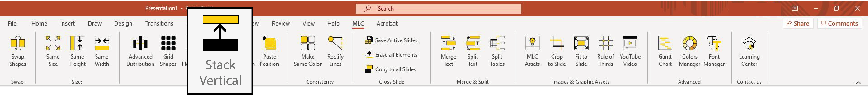The height and width of the screenshot is (99, 868).
Task: Open Advanced Distribution tool
Action: click(x=140, y=51)
